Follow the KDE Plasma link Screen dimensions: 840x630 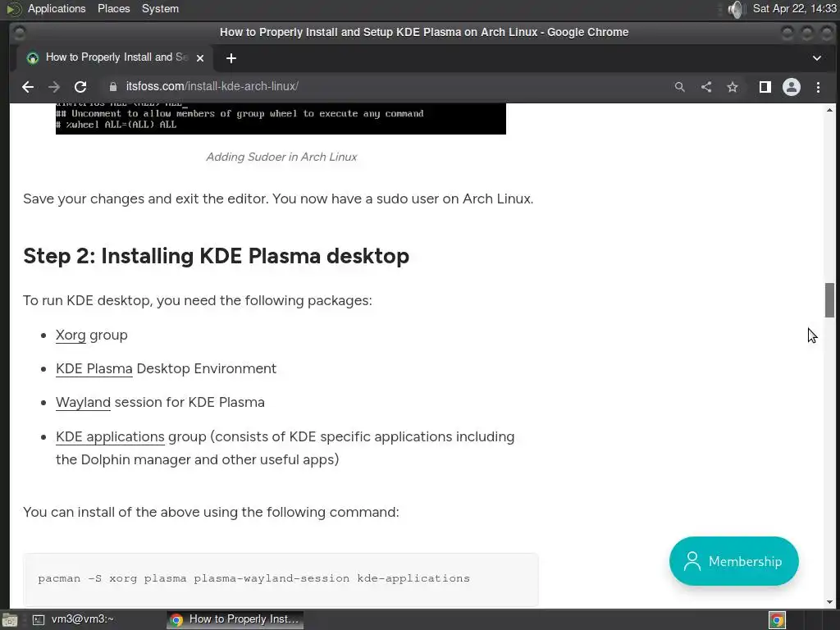94,368
